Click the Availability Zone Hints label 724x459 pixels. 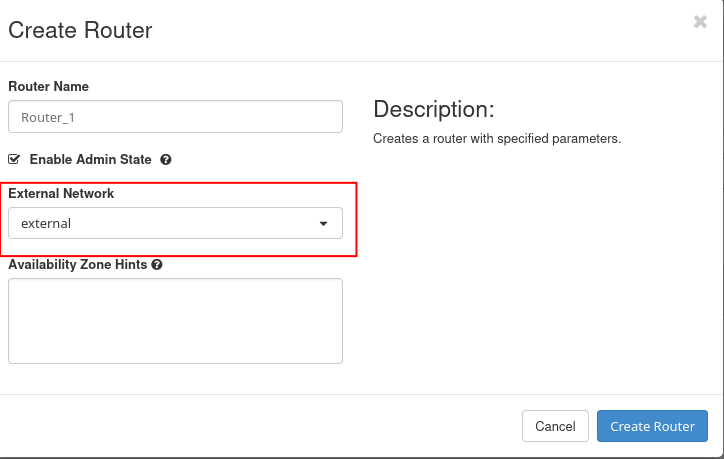pyautogui.click(x=78, y=265)
